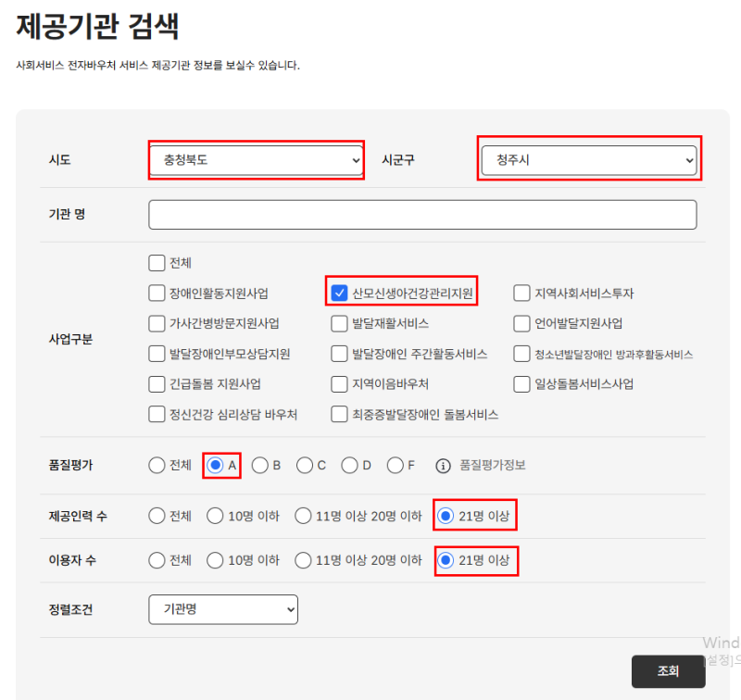Select 11명 이상 20명 이하 for 이용자 수

(x=303, y=560)
